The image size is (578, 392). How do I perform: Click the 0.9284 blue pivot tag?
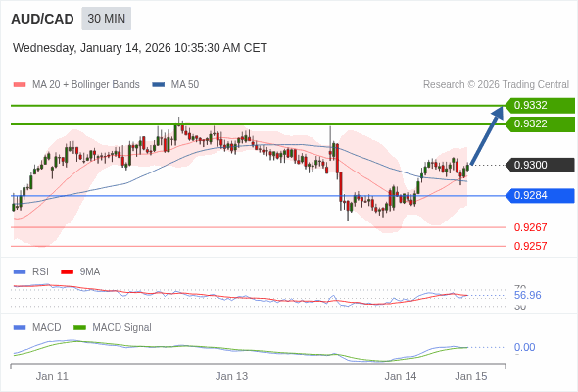tap(540, 196)
